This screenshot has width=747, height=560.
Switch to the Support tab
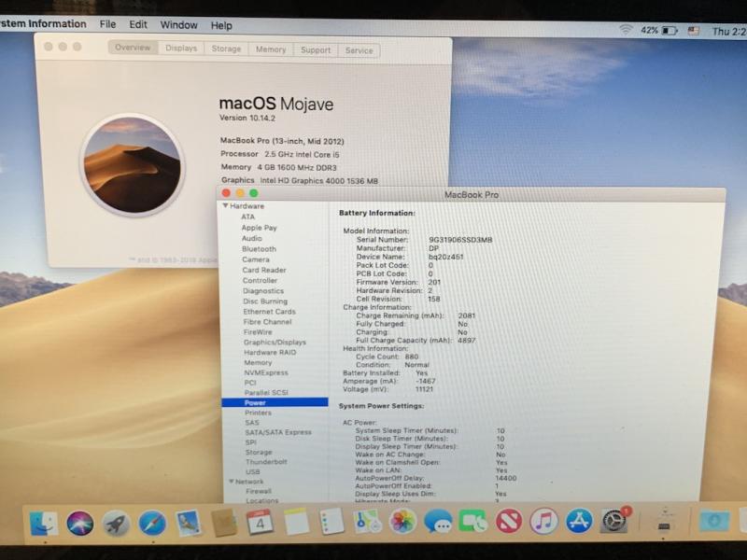pyautogui.click(x=316, y=49)
